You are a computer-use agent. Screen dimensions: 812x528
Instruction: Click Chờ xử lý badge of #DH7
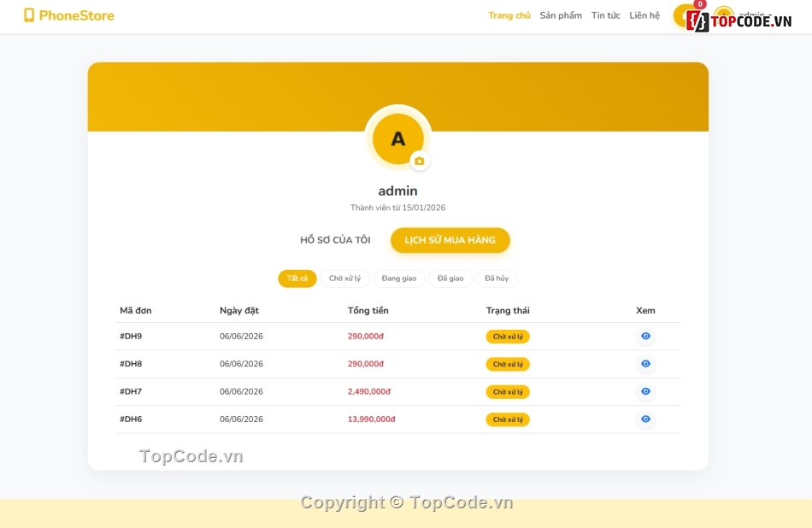pos(508,392)
